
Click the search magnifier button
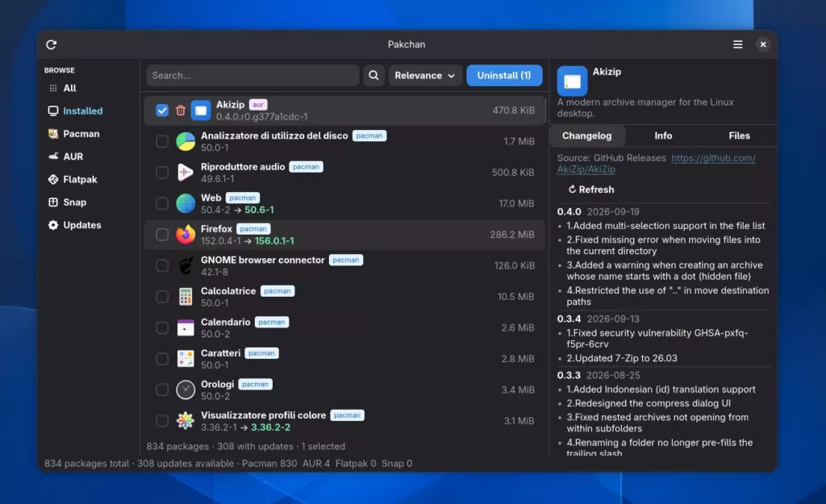373,75
